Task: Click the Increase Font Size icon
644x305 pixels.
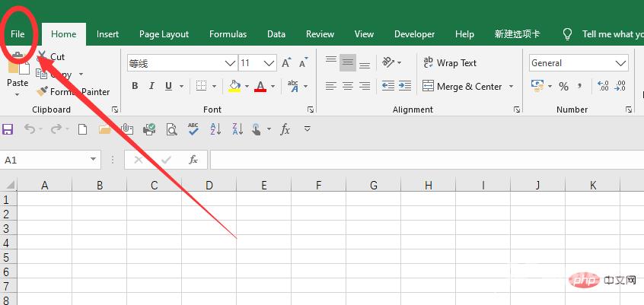Action: 286,63
